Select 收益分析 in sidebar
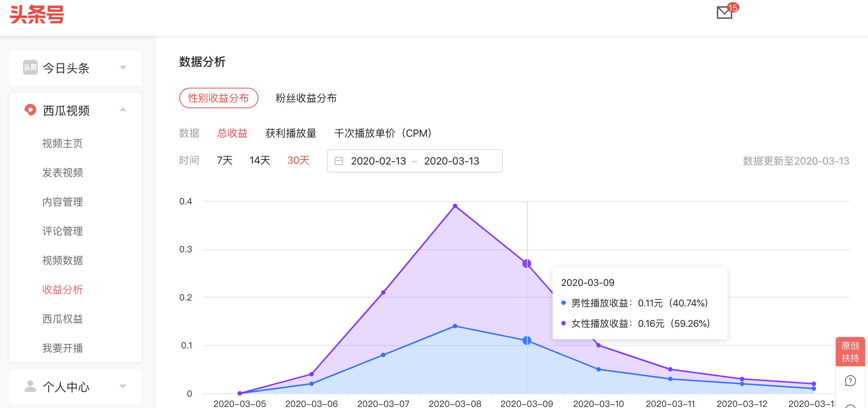This screenshot has height=408, width=868. tap(63, 290)
